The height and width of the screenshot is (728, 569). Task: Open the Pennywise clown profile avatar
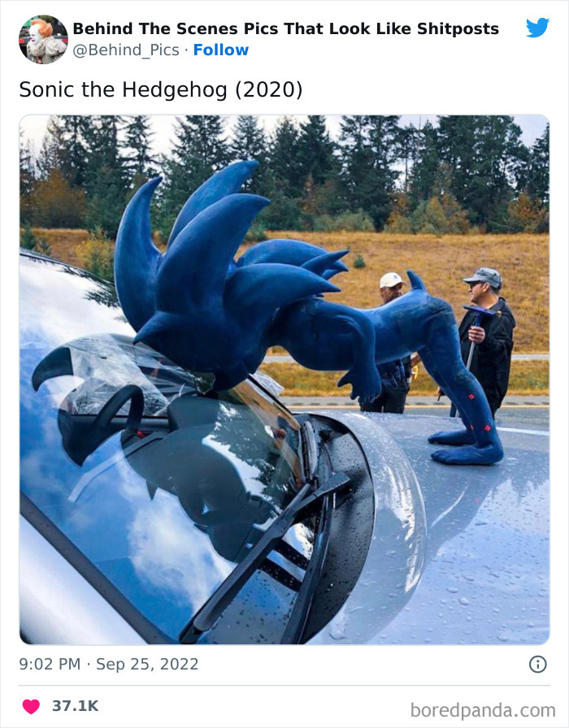coord(43,40)
